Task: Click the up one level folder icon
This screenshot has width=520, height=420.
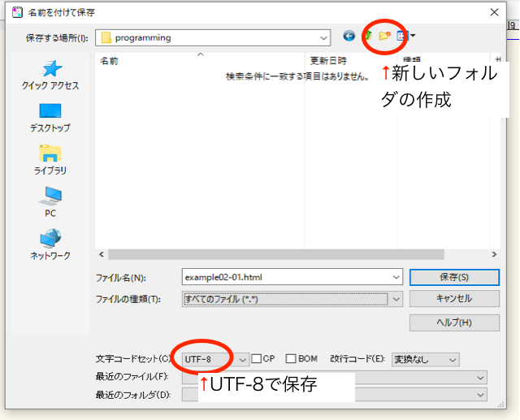Action: tap(367, 37)
